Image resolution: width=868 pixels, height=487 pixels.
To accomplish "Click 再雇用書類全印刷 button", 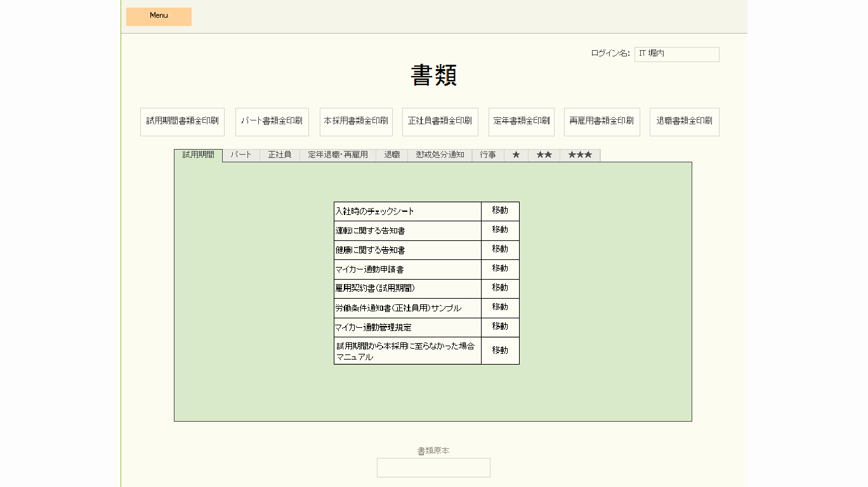I will click(x=602, y=122).
